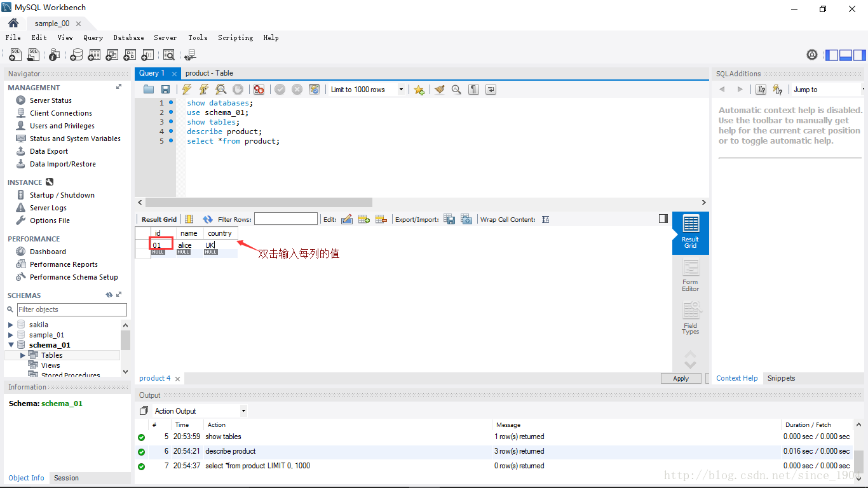Open SQL script file icon in main toolbar

pos(33,55)
